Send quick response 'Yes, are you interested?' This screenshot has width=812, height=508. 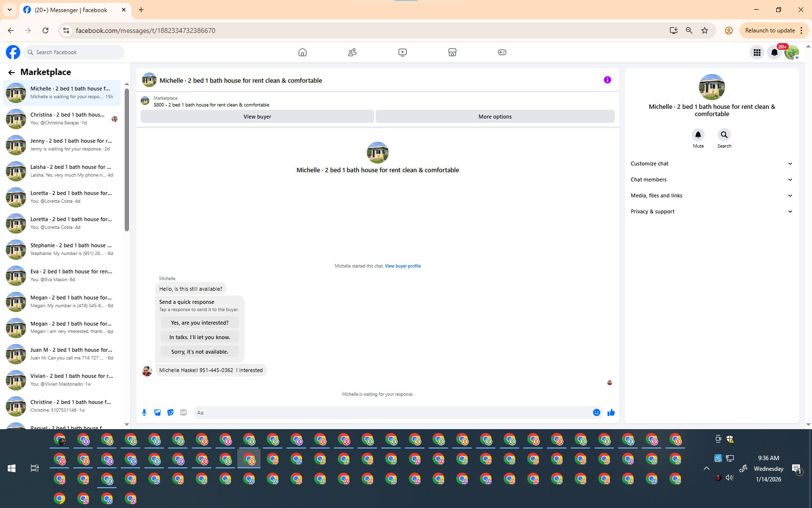(200, 323)
